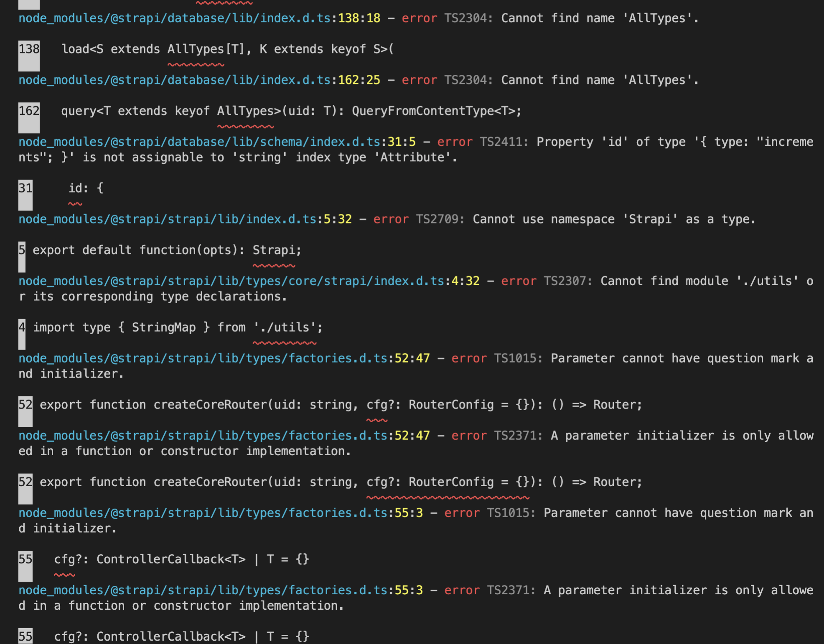Open the strapi/lib/index.d.ts:5:32 file path link
The image size is (824, 644).
[186, 219]
